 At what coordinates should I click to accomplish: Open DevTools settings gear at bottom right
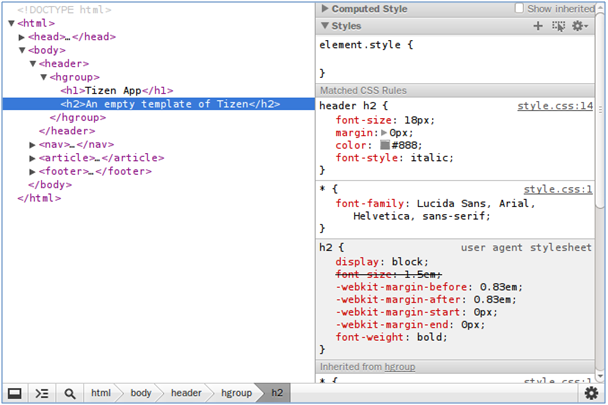tap(591, 393)
